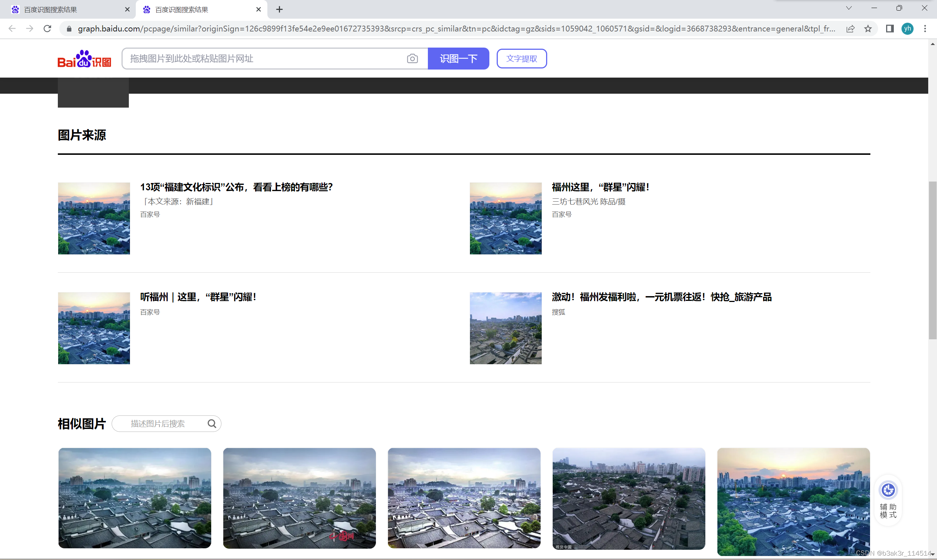
Task: Click the 文字提取 button
Action: 522,59
